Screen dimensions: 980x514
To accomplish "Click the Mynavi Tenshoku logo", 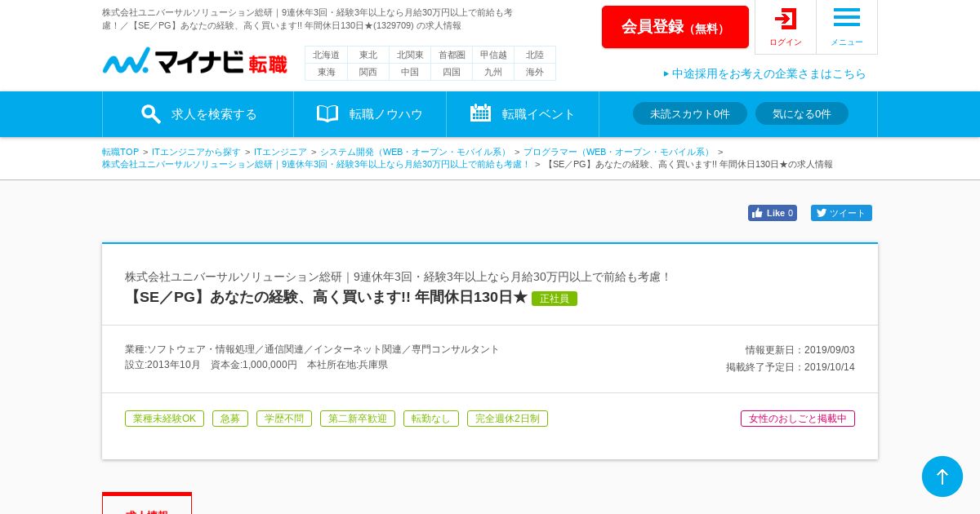I will click(x=195, y=61).
